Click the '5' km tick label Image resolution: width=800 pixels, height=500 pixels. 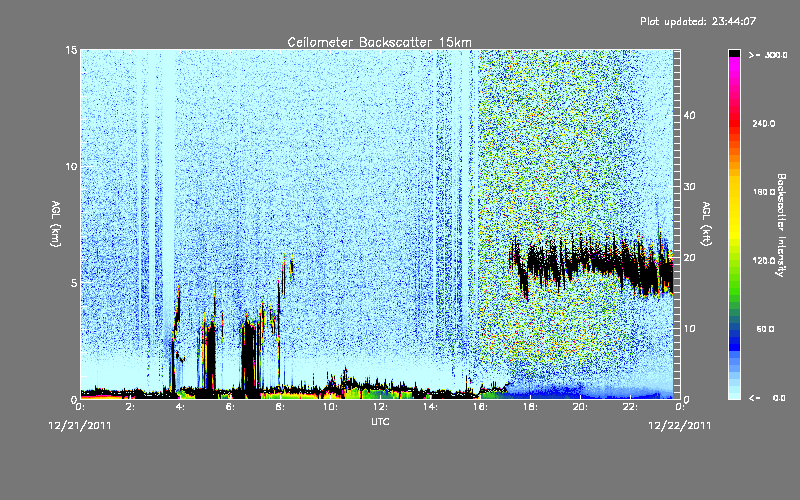click(74, 283)
